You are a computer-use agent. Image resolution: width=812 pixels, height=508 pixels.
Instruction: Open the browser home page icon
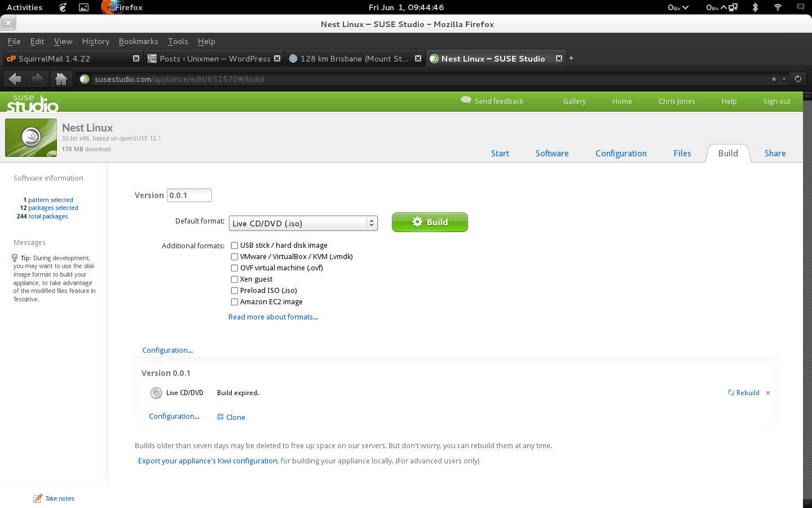61,79
